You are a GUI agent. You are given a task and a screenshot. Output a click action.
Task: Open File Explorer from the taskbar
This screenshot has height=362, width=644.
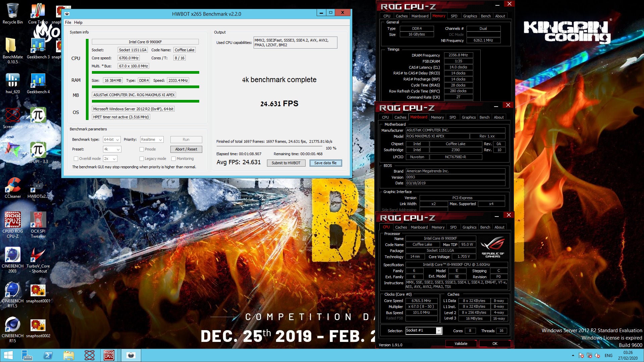click(x=68, y=355)
